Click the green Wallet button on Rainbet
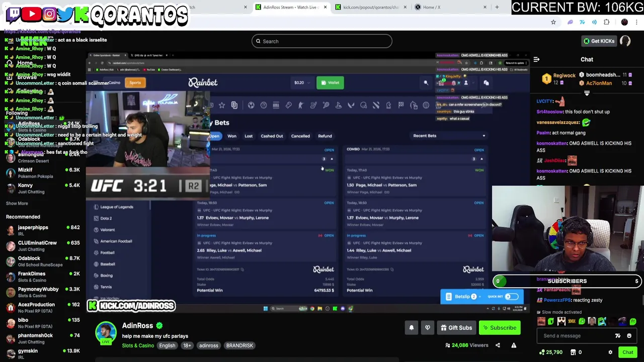Screen dimensions: 644x362 point(330,83)
